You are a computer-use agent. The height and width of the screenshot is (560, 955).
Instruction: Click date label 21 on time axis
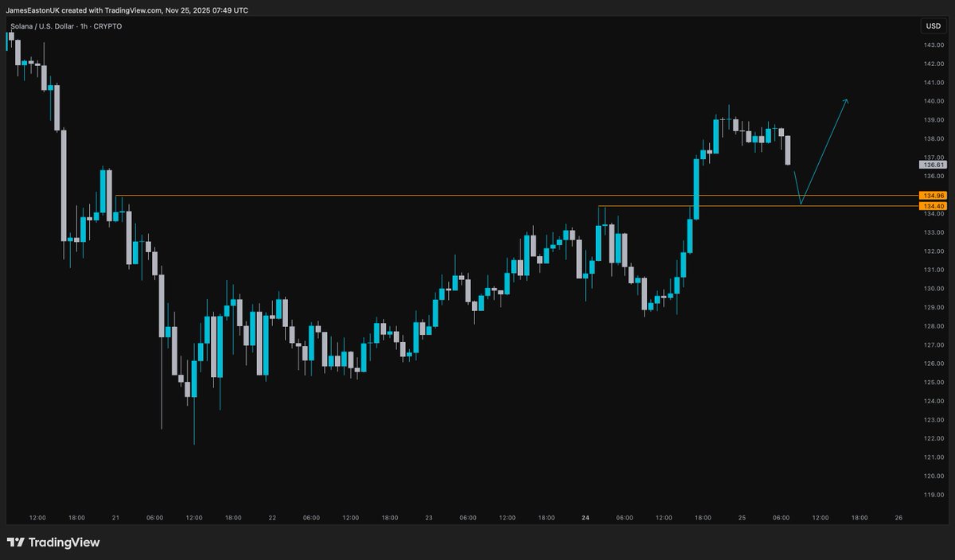(x=115, y=518)
